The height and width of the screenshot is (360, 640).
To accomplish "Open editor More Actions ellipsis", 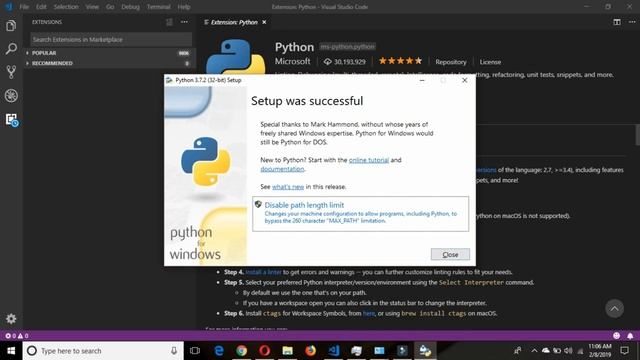I will pyautogui.click(x=632, y=22).
